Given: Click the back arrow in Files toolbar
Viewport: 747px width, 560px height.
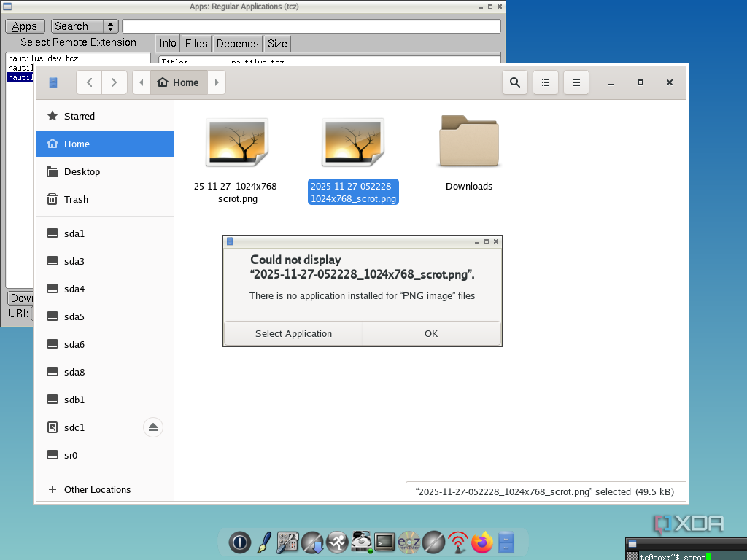Looking at the screenshot, I should 90,82.
